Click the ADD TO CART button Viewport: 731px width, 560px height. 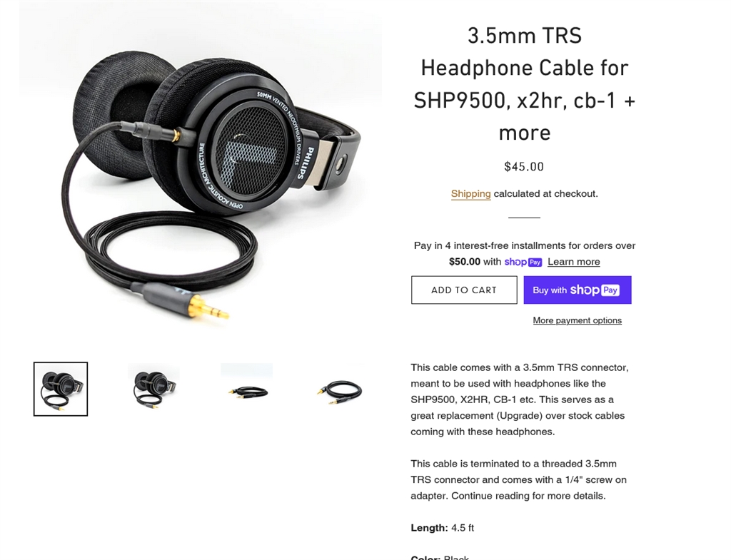(x=464, y=290)
